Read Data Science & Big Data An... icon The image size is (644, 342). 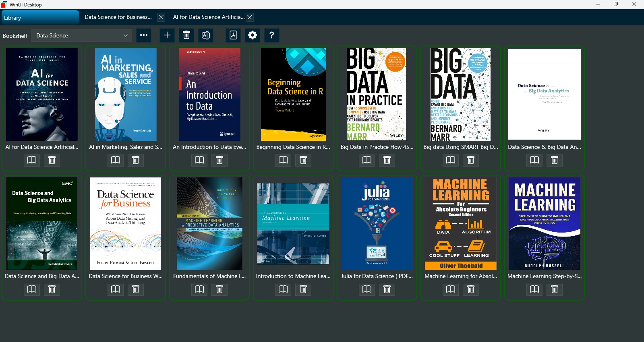(x=534, y=160)
